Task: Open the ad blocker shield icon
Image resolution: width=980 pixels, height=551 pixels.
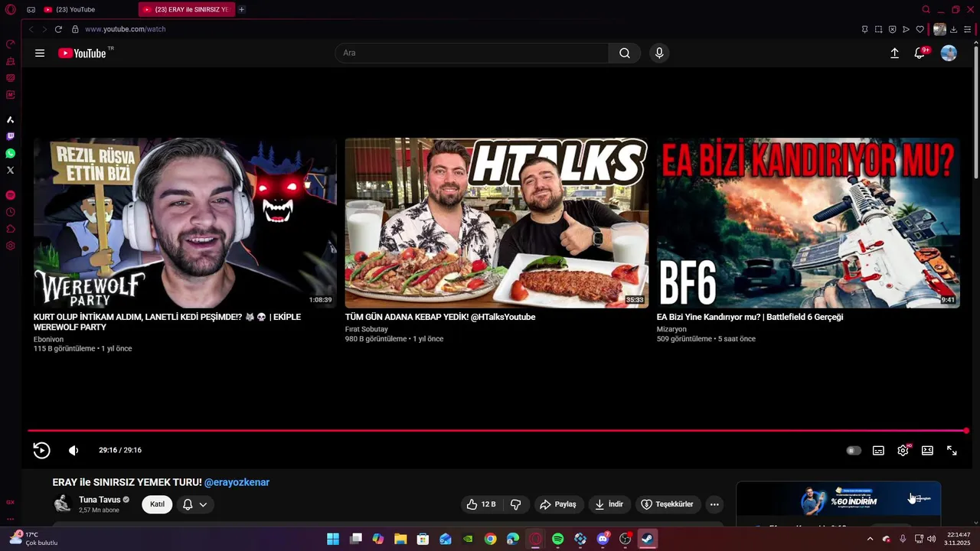Action: [892, 29]
